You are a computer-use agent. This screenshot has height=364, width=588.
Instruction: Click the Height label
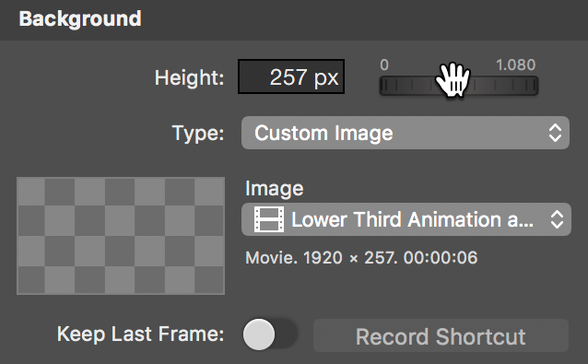point(189,78)
